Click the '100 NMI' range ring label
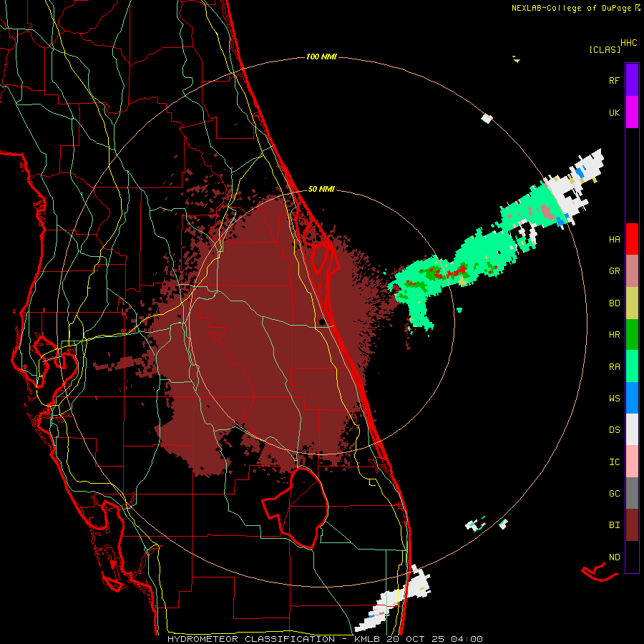Screen dimensions: 644x644 tap(321, 57)
